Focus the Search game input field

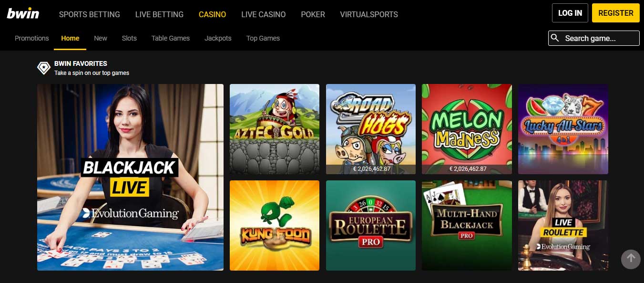click(x=594, y=38)
